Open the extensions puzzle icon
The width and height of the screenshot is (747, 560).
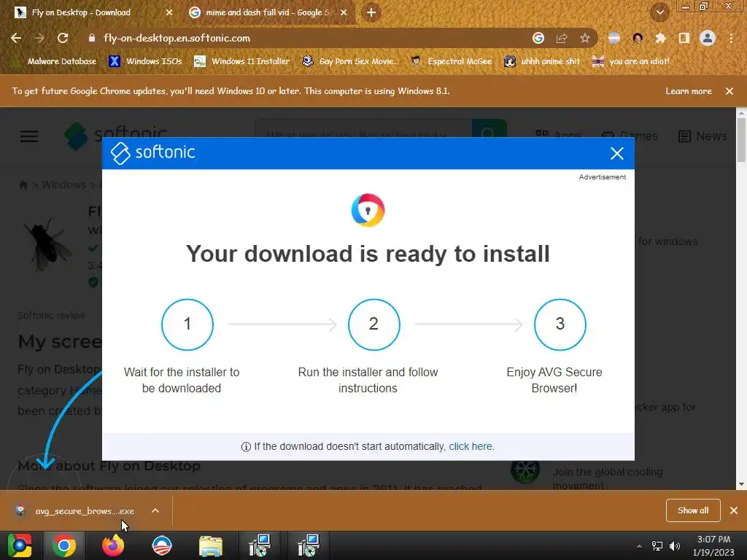660,38
